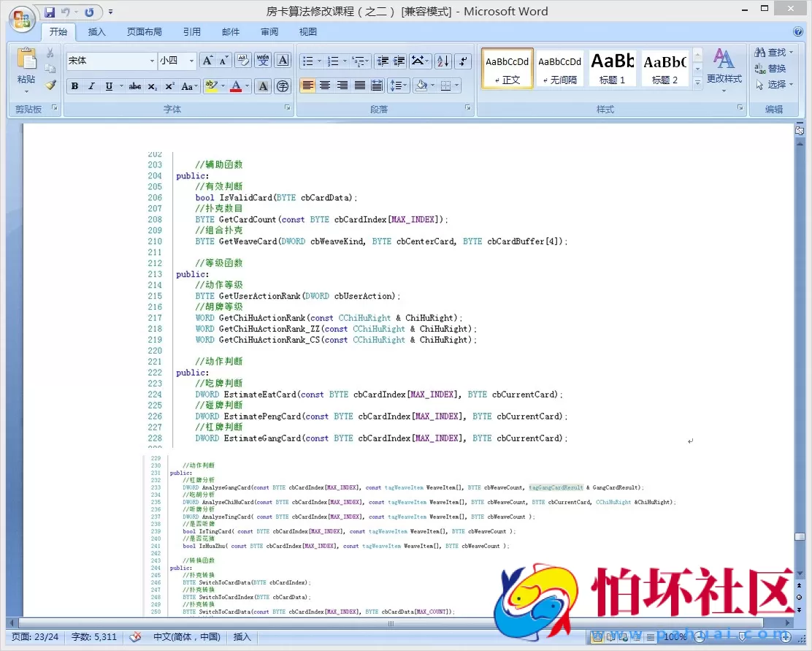Click the Cut scissors icon

tap(50, 53)
